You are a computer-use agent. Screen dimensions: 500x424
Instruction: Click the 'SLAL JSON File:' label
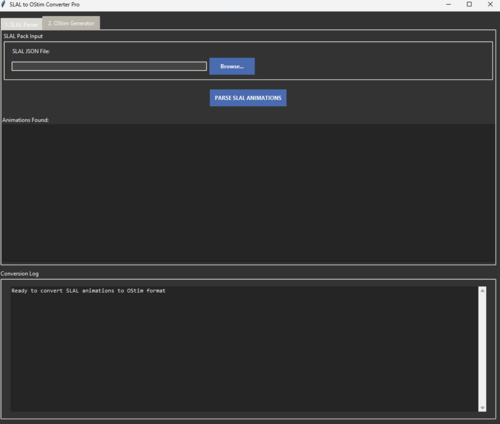pos(31,51)
